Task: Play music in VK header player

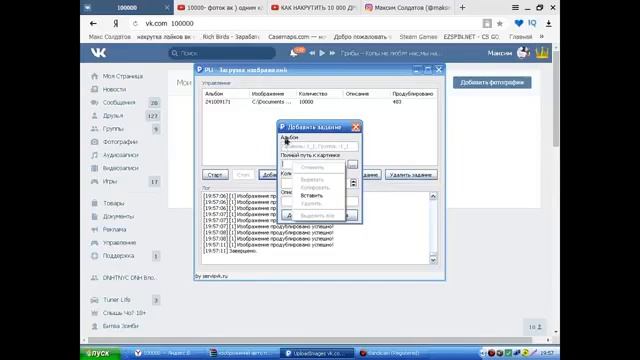Action: 322,53
